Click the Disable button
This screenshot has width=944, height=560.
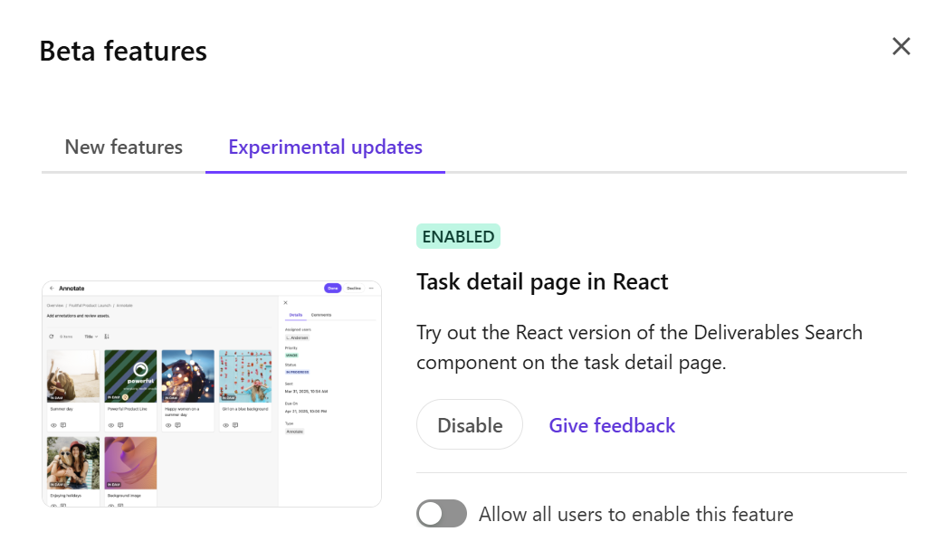click(470, 424)
